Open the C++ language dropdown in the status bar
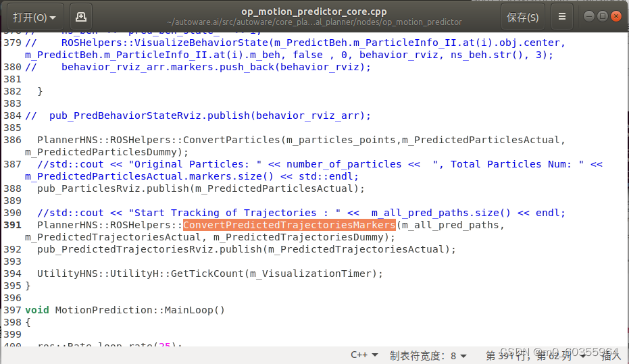Image resolution: width=629 pixels, height=364 pixels. [364, 355]
